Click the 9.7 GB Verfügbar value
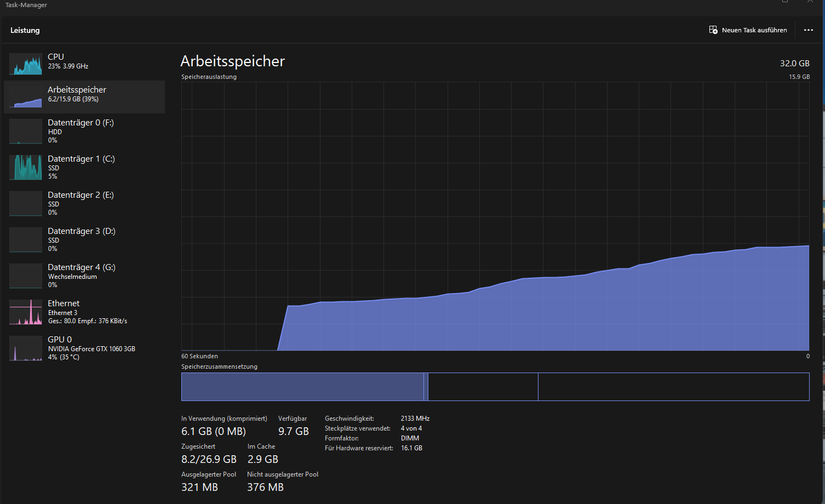The width and height of the screenshot is (825, 504). point(294,431)
